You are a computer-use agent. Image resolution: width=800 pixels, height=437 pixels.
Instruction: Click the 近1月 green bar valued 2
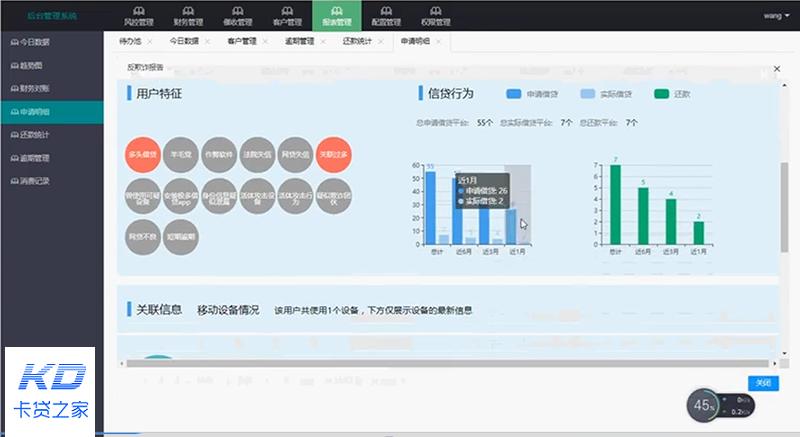tap(698, 233)
